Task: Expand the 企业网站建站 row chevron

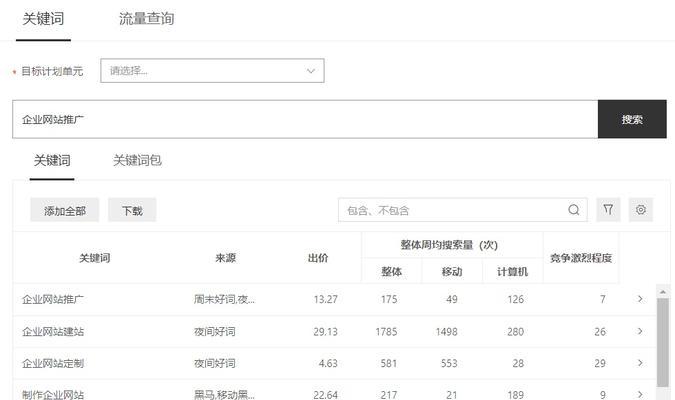Action: click(640, 331)
